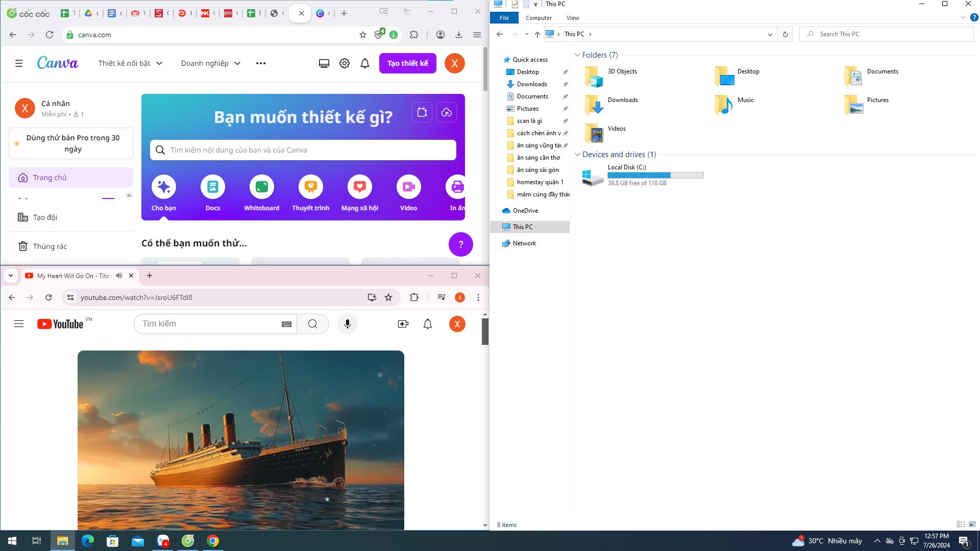The height and width of the screenshot is (551, 980).
Task: Open the Canva more options ellipsis
Action: point(261,63)
